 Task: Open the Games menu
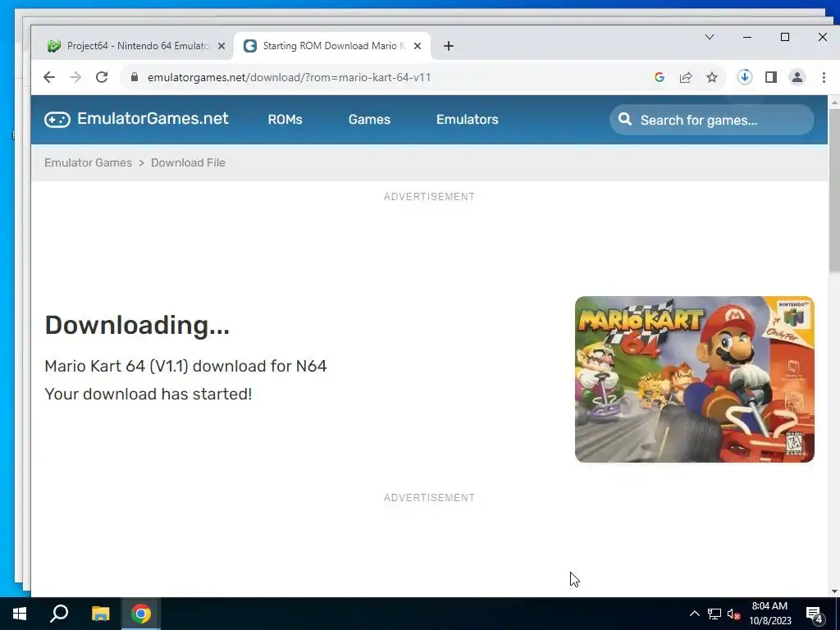(369, 120)
